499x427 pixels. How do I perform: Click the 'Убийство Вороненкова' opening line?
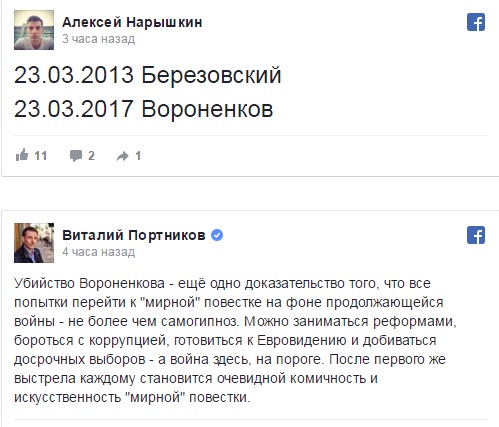click(x=222, y=283)
